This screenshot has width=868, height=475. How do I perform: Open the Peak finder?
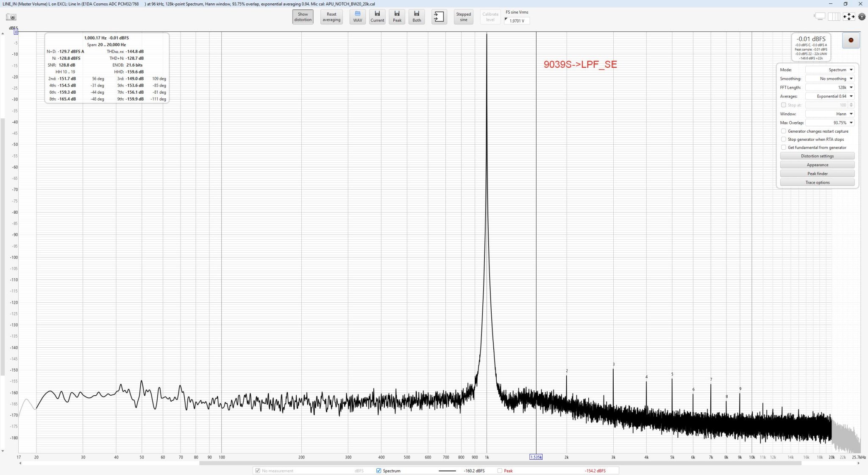[x=817, y=173]
